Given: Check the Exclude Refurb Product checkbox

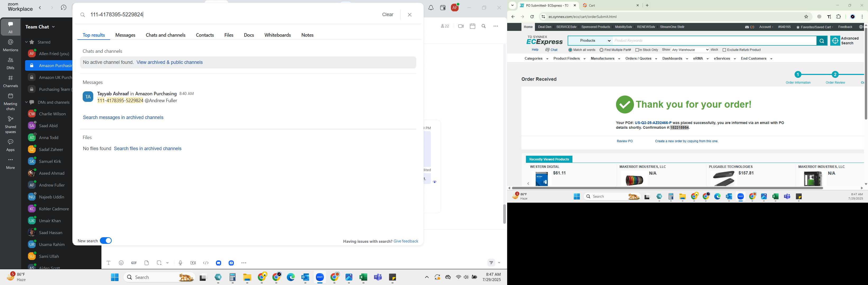Looking at the screenshot, I should coord(724,50).
